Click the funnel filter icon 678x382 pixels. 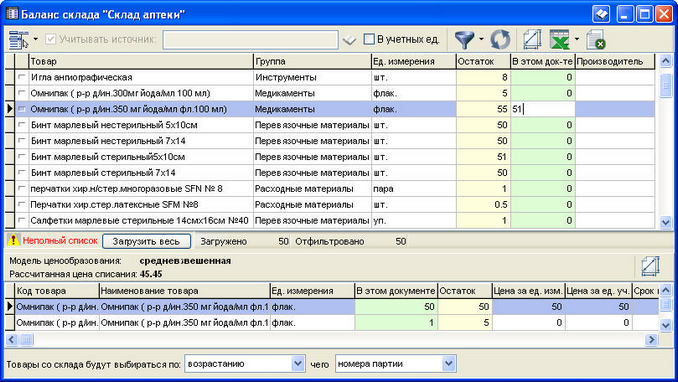coord(464,40)
